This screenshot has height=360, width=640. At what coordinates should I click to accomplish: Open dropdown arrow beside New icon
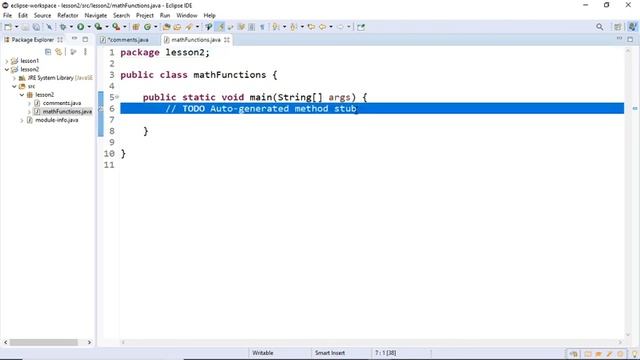click(x=16, y=27)
